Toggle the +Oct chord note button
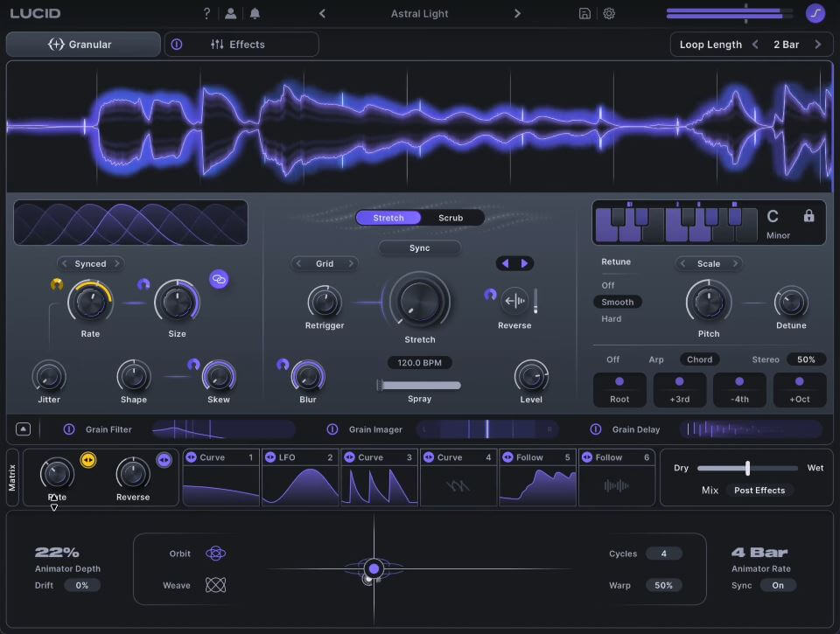The image size is (840, 634). click(x=799, y=390)
